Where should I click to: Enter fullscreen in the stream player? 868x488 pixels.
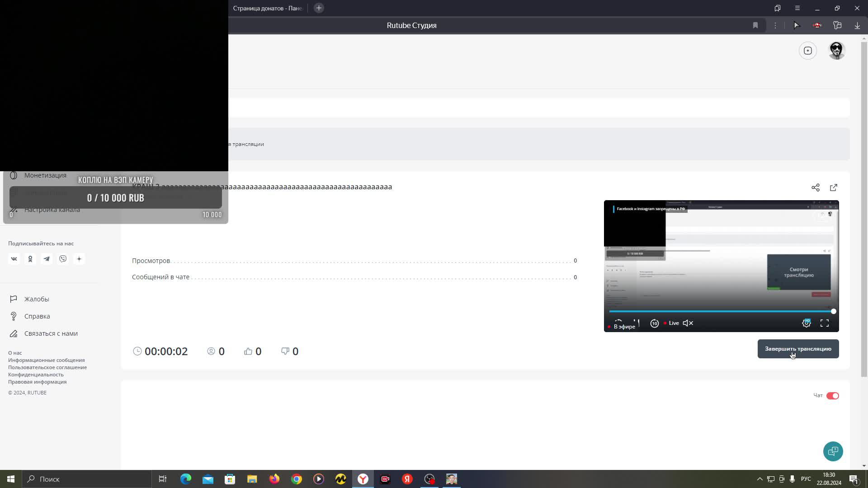coord(825,323)
